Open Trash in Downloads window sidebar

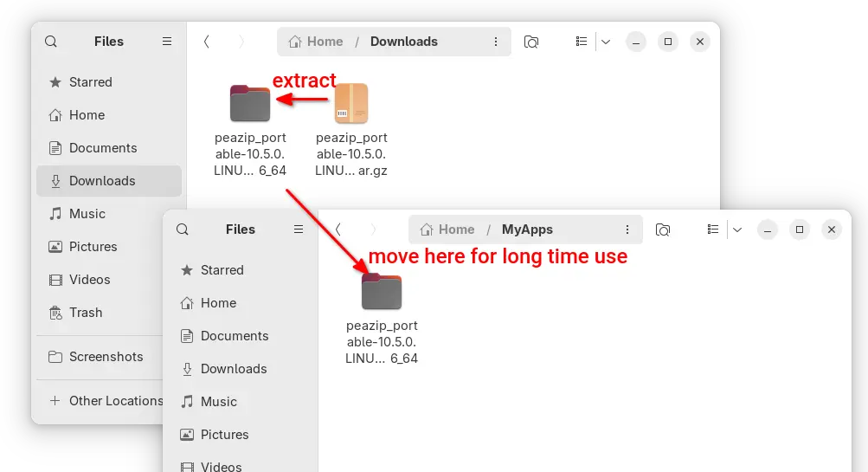pos(100,313)
